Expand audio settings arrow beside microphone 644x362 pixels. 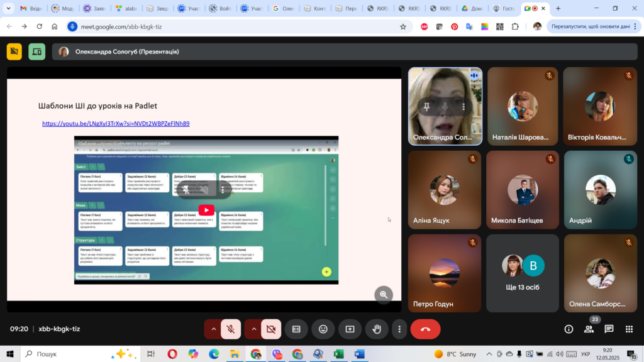(x=213, y=329)
